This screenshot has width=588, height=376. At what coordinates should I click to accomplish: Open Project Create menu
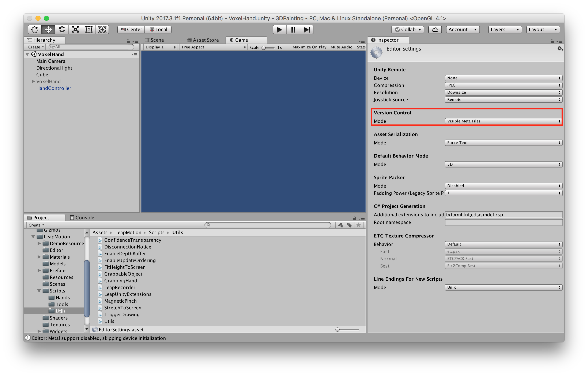click(x=36, y=225)
